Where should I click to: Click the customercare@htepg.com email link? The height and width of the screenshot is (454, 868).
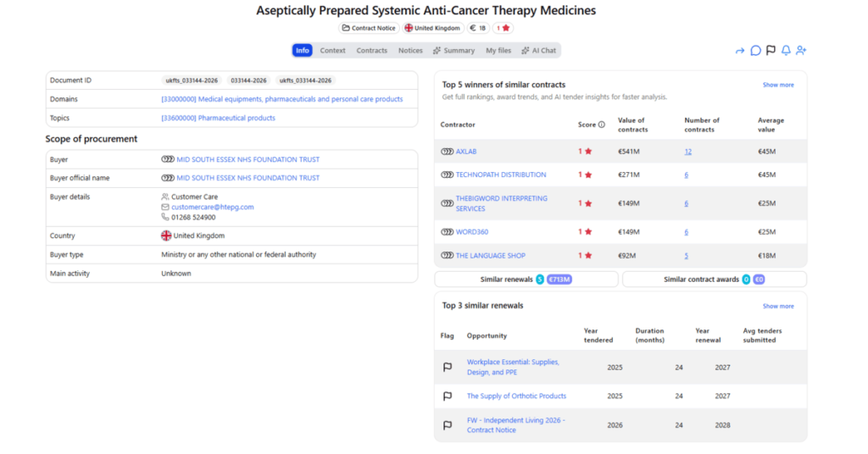(x=213, y=207)
